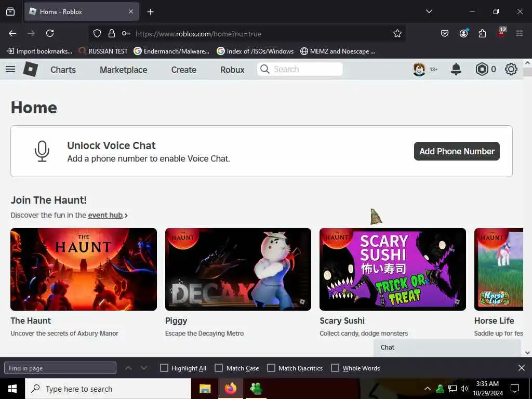Click the Add Phone Number button

click(x=457, y=151)
